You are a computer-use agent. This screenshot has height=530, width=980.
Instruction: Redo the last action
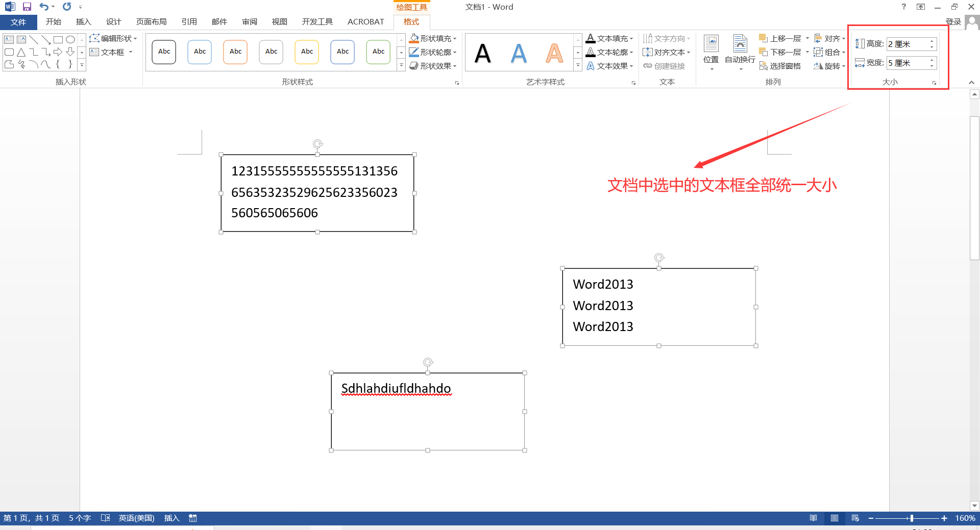click(x=67, y=7)
